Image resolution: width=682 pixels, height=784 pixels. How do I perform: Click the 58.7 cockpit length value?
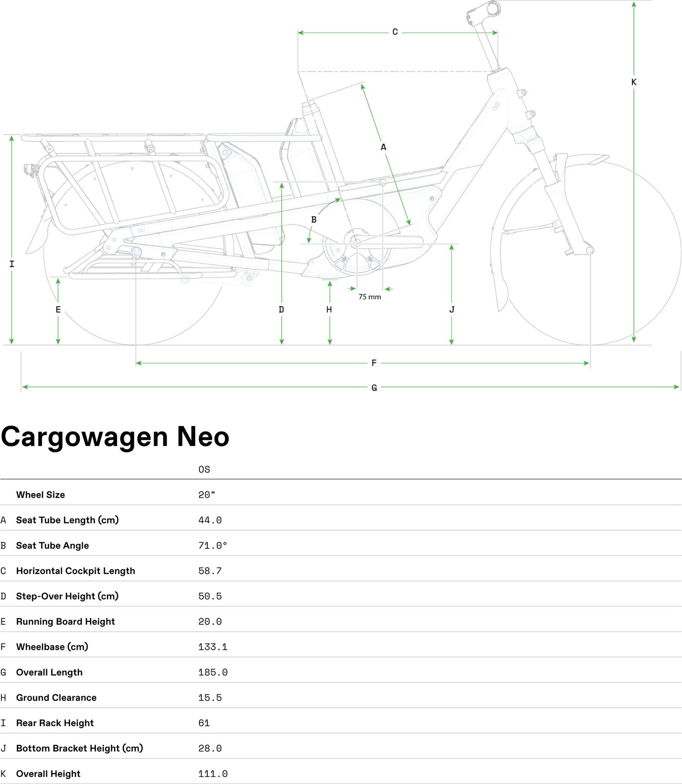pos(210,571)
